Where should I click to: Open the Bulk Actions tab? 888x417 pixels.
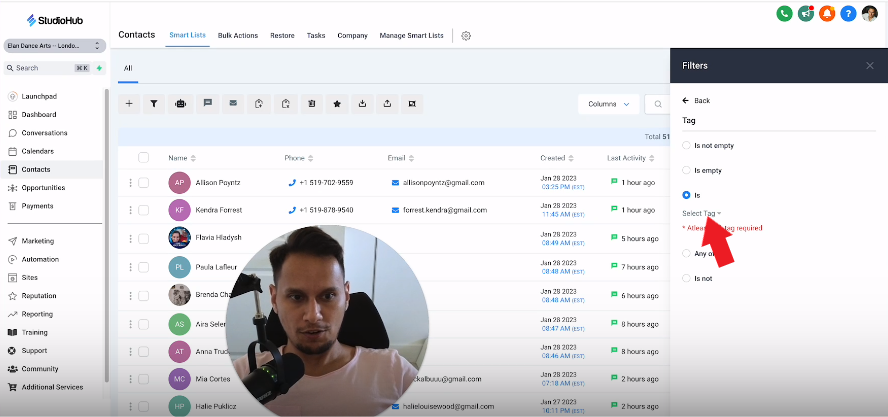pyautogui.click(x=238, y=35)
